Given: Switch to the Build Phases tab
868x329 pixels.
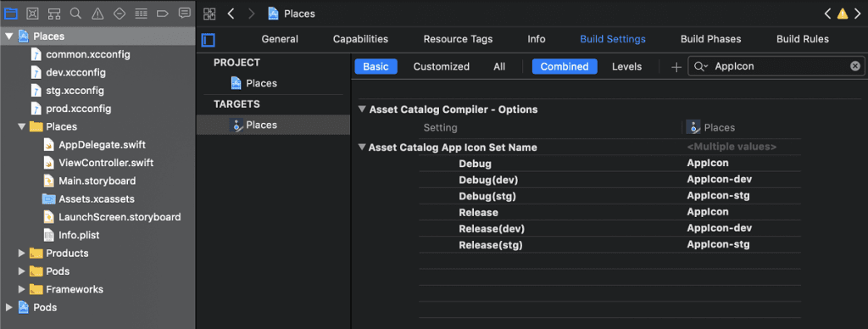Looking at the screenshot, I should 711,39.
